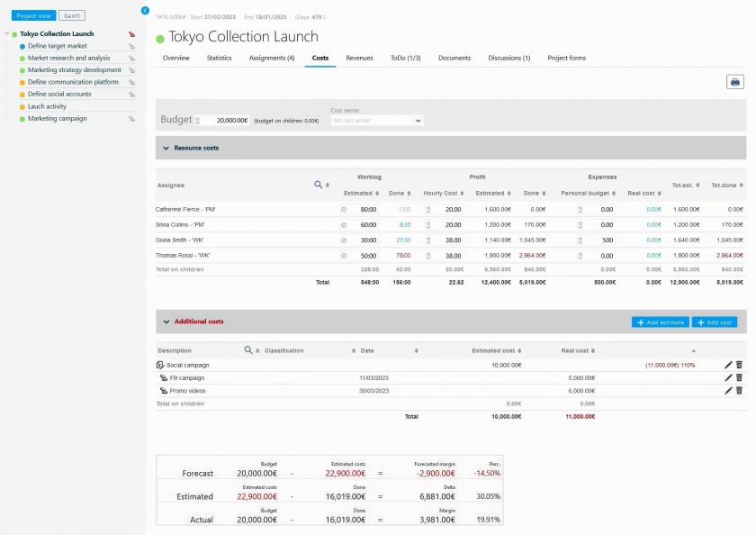Image resolution: width=756 pixels, height=535 pixels.
Task: Click the Add estimate button
Action: pyautogui.click(x=660, y=322)
